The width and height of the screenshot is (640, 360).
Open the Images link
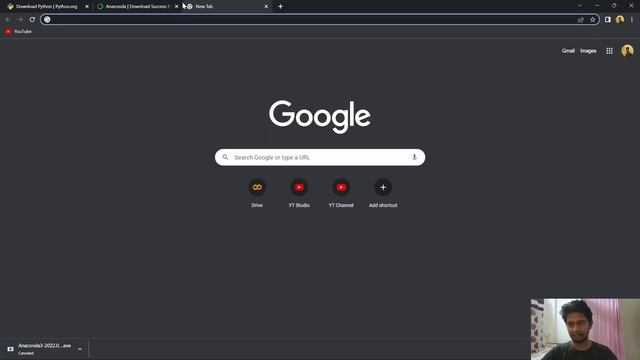coord(588,51)
